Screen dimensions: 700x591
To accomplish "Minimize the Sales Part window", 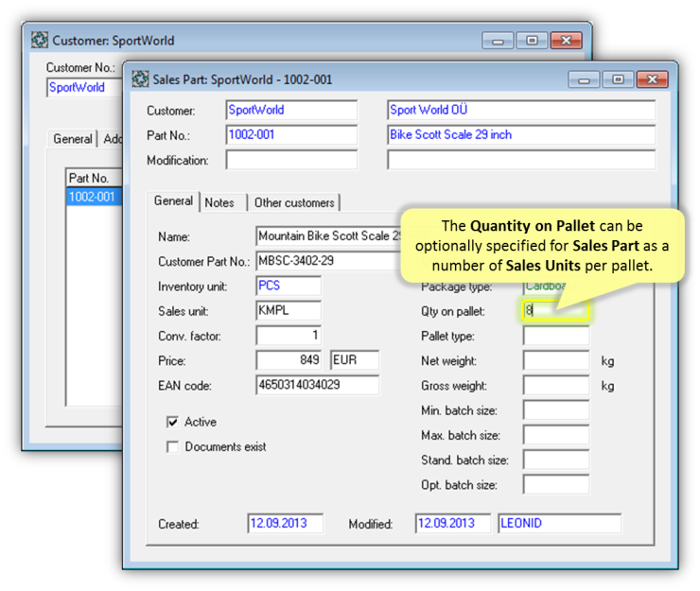I will tap(584, 79).
